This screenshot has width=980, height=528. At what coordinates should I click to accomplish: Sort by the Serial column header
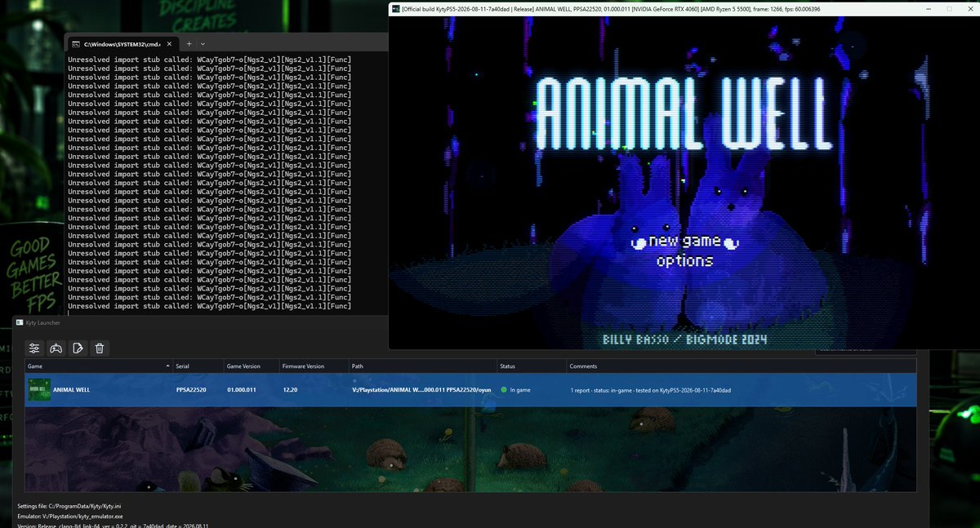197,366
